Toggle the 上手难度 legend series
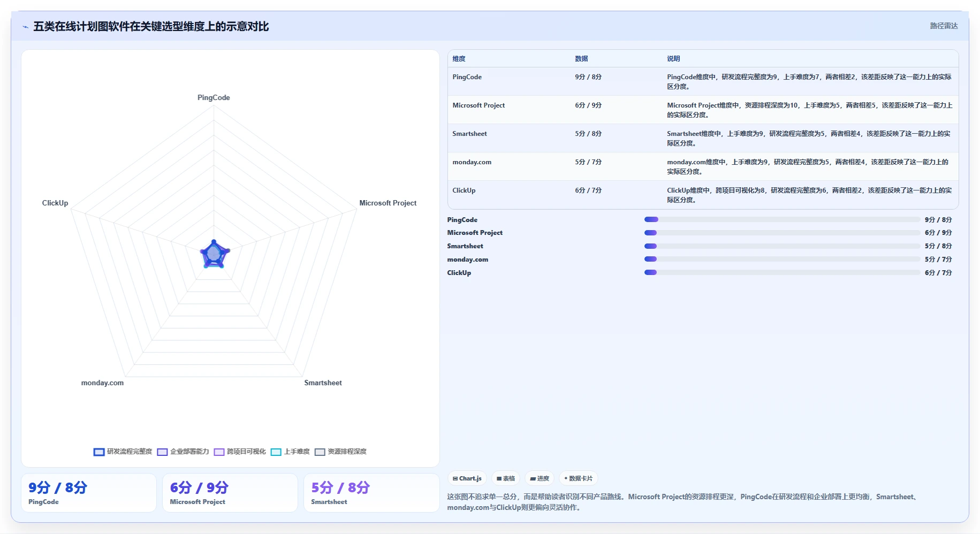Image resolution: width=980 pixels, height=534 pixels. point(290,452)
